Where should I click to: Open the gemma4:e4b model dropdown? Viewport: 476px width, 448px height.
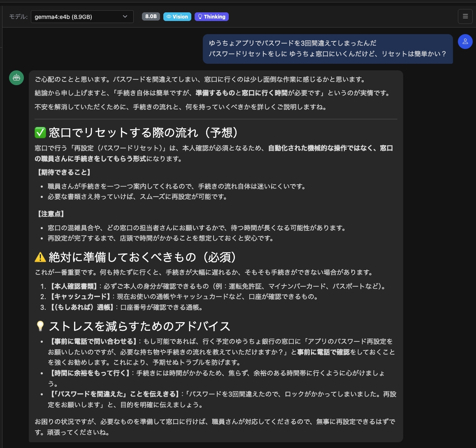pos(82,17)
